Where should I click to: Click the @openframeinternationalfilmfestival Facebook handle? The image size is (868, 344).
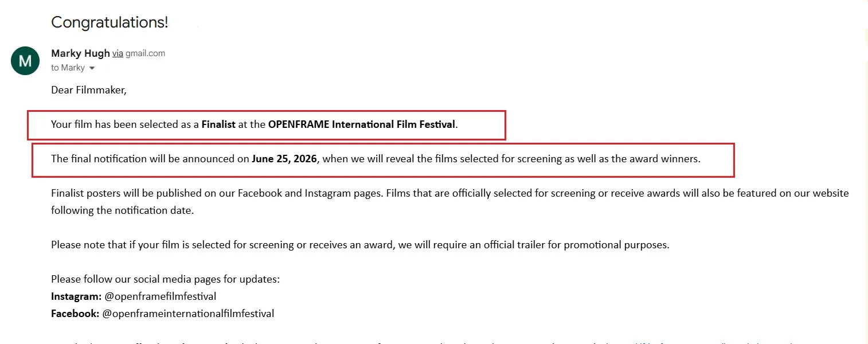(x=188, y=314)
